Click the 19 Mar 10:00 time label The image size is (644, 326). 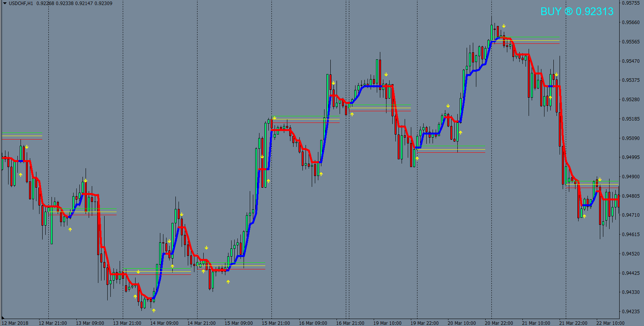pyautogui.click(x=387, y=323)
